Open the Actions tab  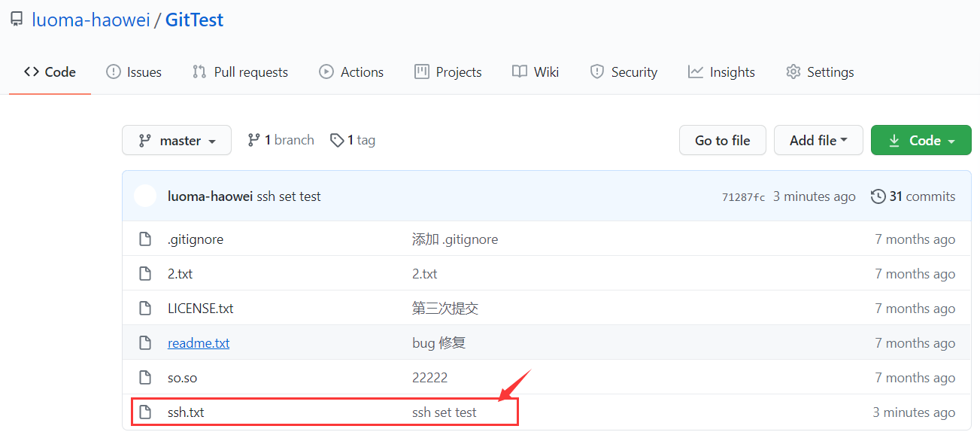point(351,72)
